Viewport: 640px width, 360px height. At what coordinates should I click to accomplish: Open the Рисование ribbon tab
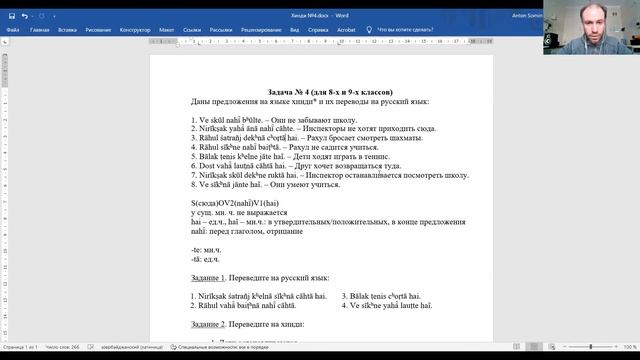click(98, 30)
